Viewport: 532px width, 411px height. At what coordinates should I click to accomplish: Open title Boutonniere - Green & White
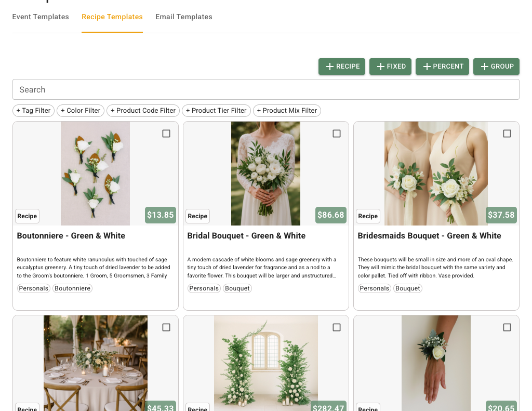coord(71,236)
